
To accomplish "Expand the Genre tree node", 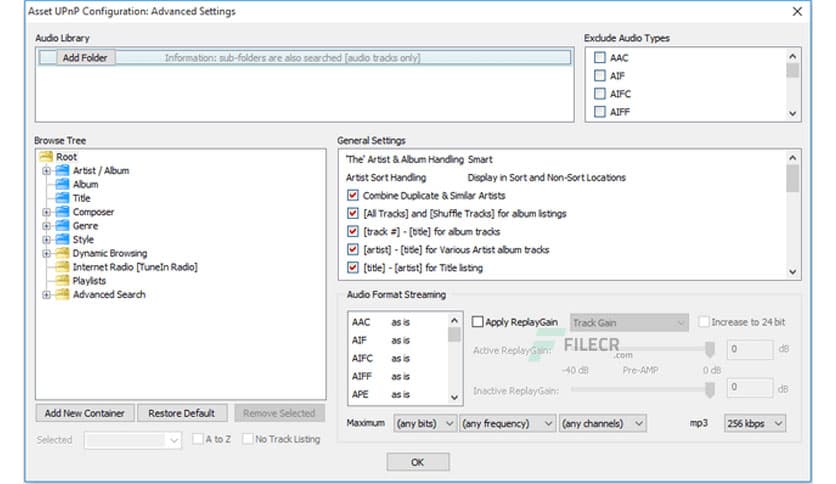I will 46,226.
